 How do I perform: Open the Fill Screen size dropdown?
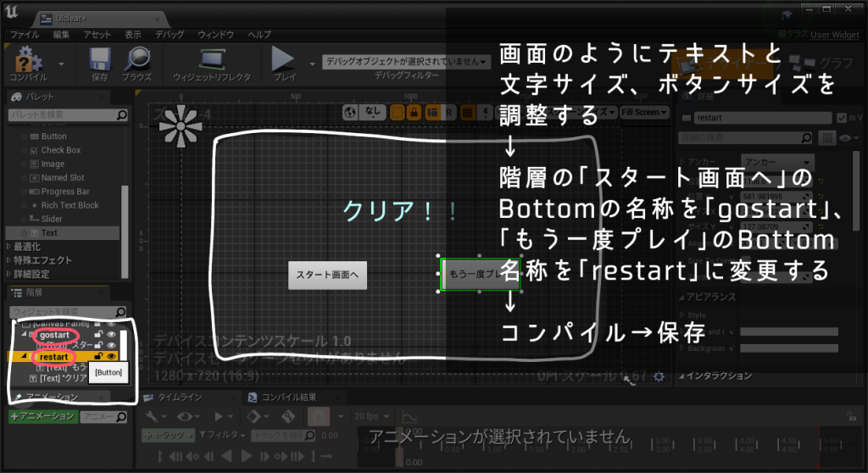click(645, 112)
